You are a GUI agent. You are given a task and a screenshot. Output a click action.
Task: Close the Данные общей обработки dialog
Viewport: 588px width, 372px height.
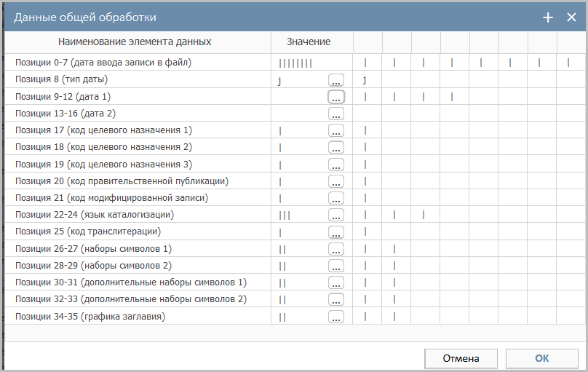pyautogui.click(x=571, y=17)
